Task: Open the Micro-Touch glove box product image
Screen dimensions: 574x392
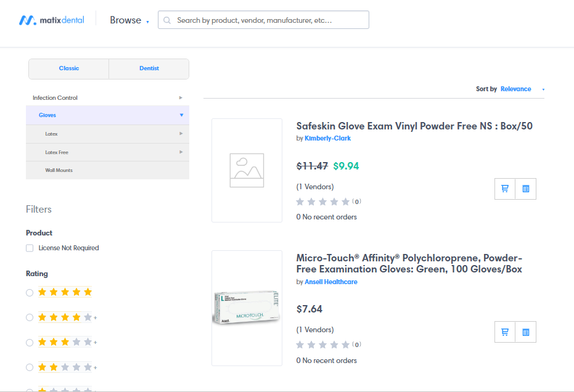Action: pyautogui.click(x=247, y=308)
